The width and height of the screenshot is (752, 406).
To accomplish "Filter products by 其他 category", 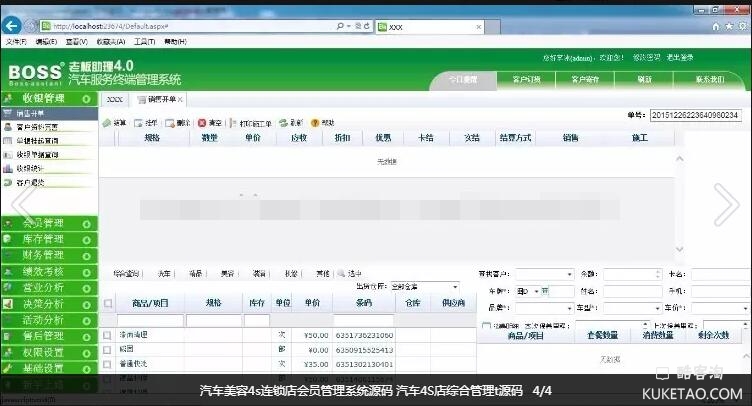I will click(323, 274).
